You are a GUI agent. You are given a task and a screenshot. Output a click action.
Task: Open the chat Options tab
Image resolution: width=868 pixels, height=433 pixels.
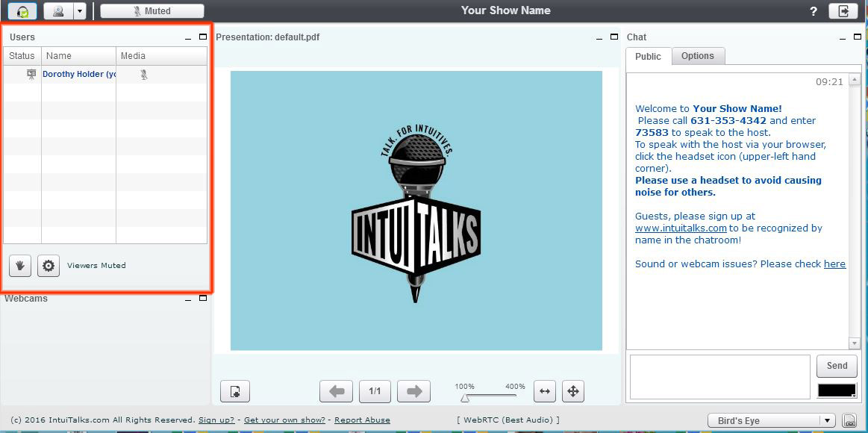tap(698, 56)
